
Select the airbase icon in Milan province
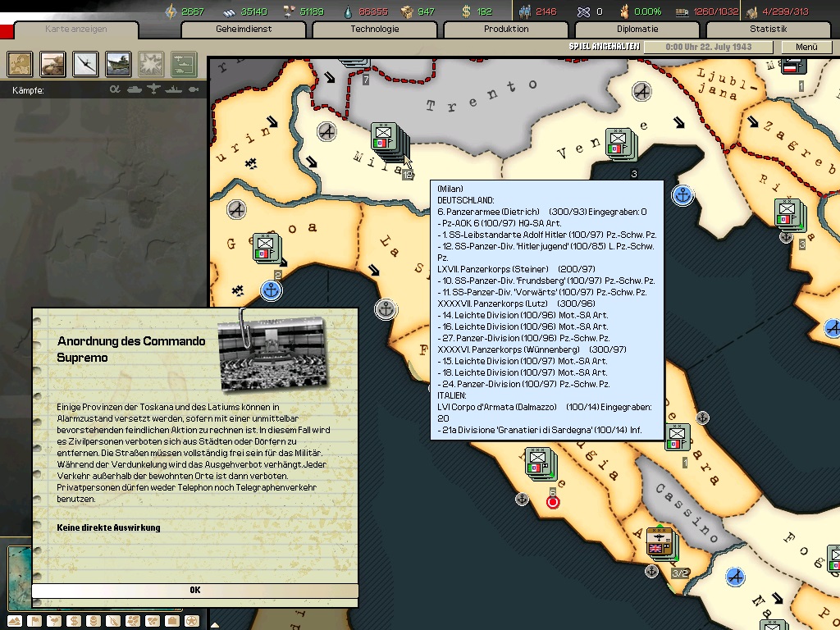[326, 131]
